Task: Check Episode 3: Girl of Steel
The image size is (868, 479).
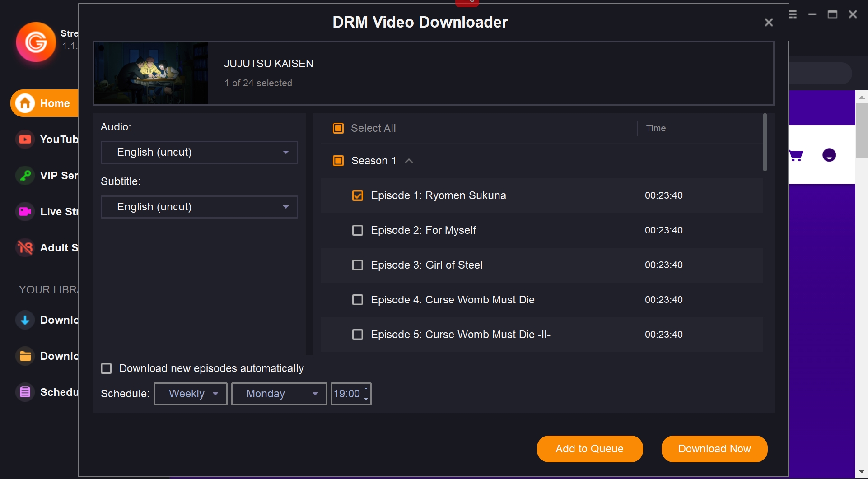Action: [358, 265]
